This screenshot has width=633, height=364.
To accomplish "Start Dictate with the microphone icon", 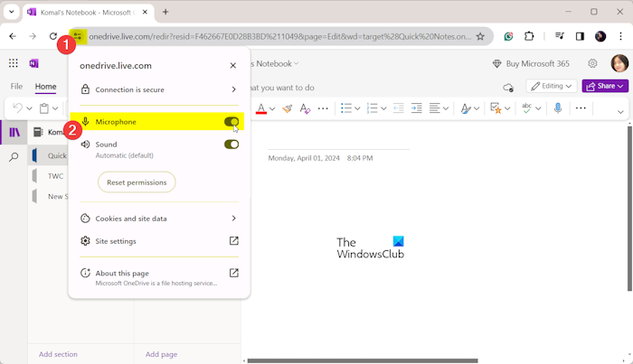I will point(558,108).
